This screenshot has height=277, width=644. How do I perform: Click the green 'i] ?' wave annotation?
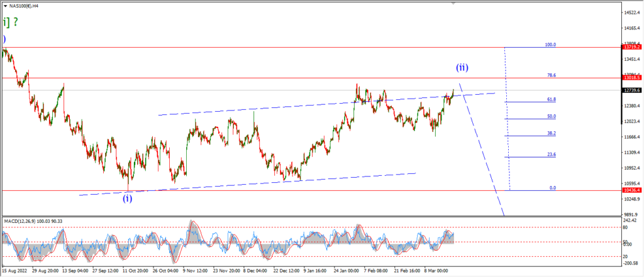[x=10, y=22]
